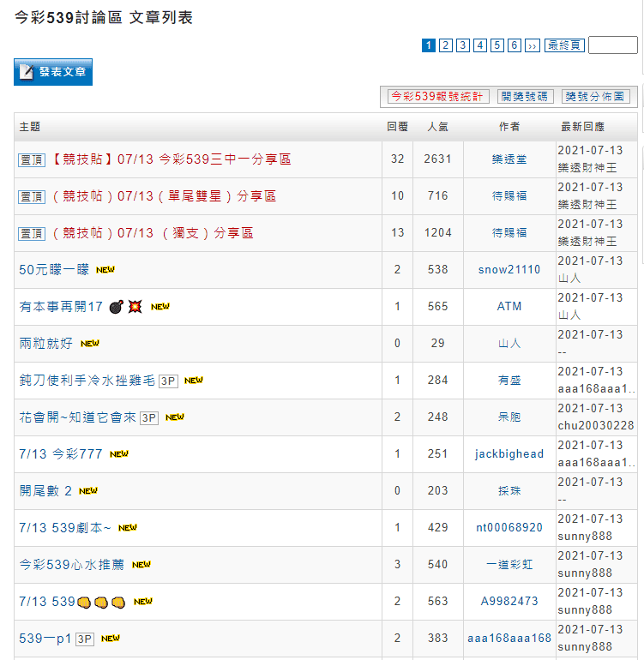View author snow21110 profile
This screenshot has height=660, width=644.
[509, 269]
